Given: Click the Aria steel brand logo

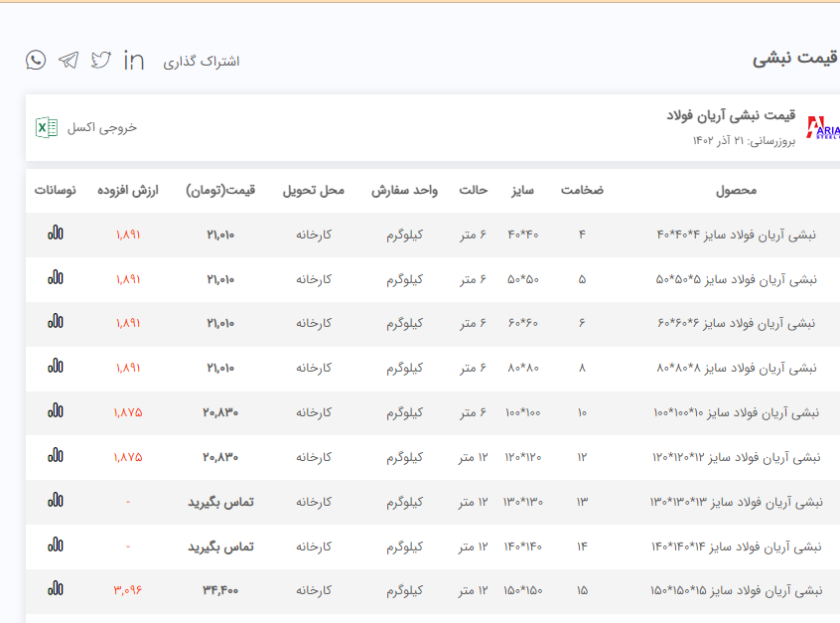Looking at the screenshot, I should pos(823,127).
